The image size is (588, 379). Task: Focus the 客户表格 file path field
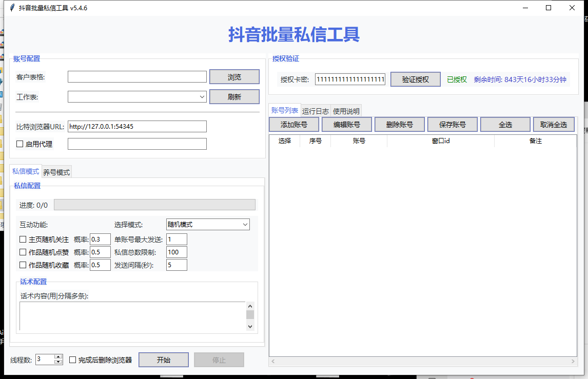[x=137, y=77]
